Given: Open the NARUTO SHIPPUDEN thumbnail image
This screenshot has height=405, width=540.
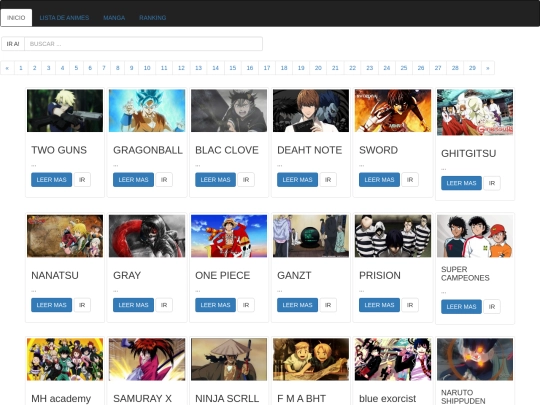Looking at the screenshot, I should pos(475,359).
